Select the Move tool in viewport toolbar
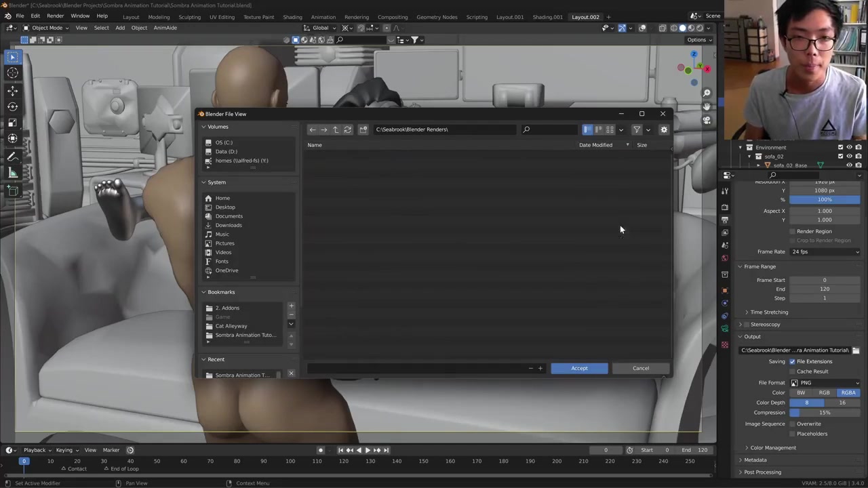The width and height of the screenshot is (868, 488). click(x=12, y=90)
